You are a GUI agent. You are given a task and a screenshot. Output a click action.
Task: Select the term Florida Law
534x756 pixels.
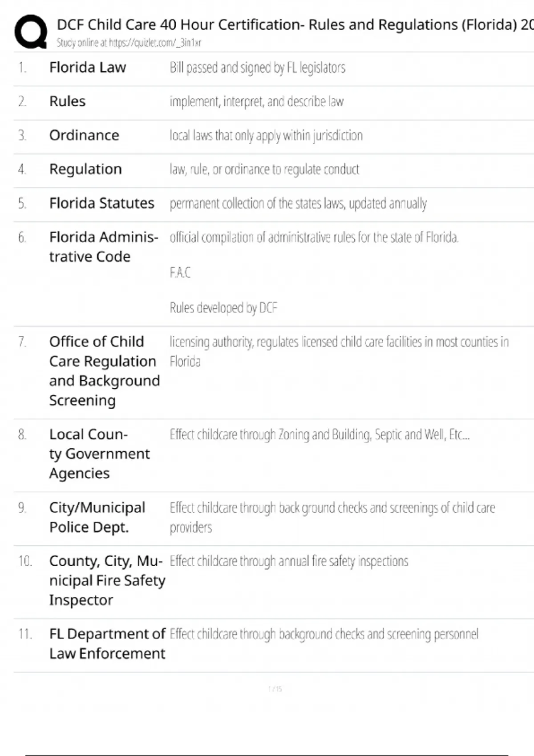click(x=88, y=68)
